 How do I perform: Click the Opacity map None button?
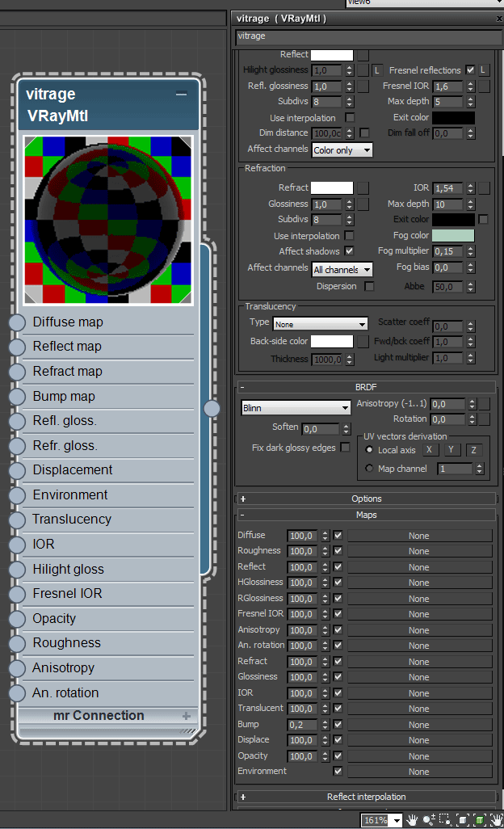tap(419, 756)
